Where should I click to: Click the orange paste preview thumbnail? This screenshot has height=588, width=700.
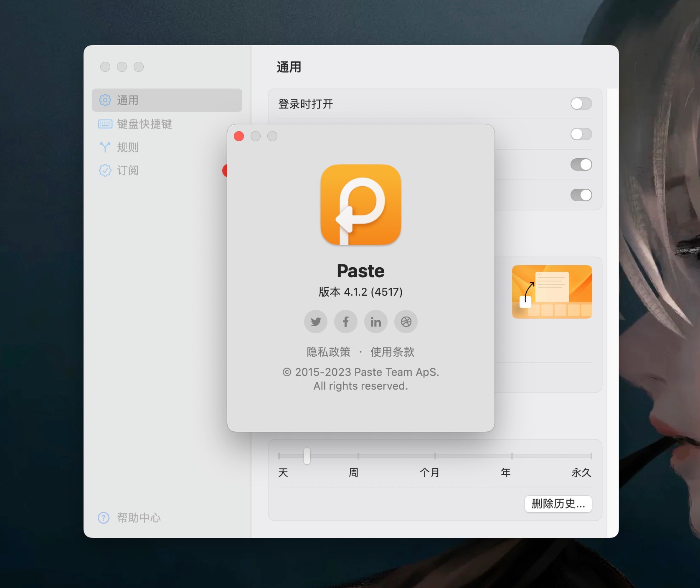pyautogui.click(x=552, y=292)
